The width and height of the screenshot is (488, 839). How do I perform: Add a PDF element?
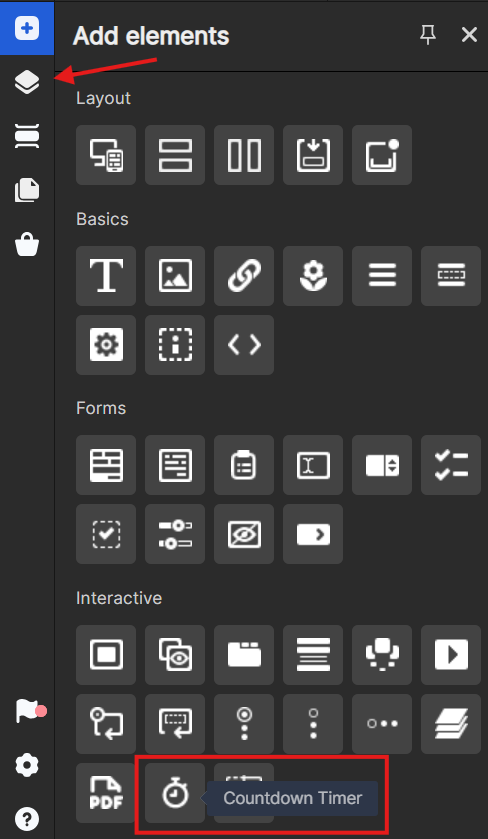coord(106,793)
